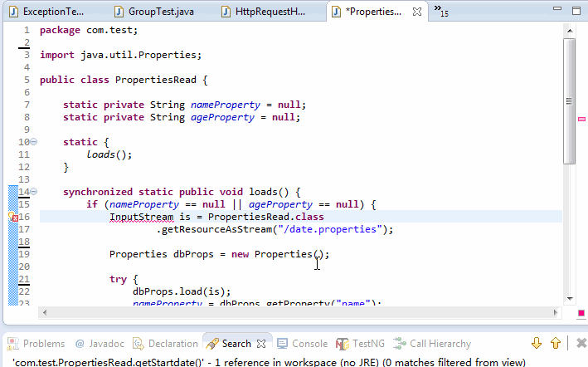Show previous match up arrow in Search view
This screenshot has height=367, width=588.
tap(556, 343)
